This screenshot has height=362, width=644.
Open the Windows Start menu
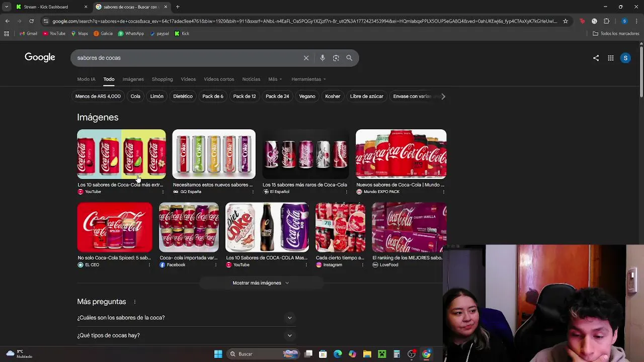[x=218, y=354]
